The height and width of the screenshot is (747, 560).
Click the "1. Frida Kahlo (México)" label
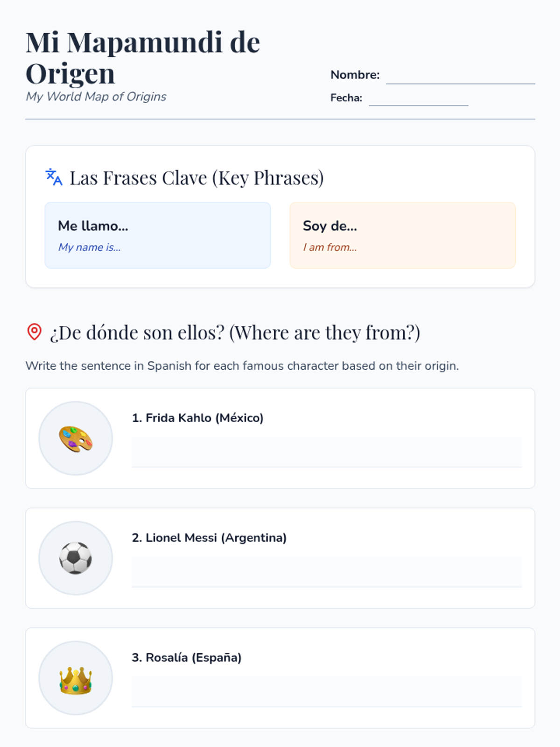[x=197, y=418]
